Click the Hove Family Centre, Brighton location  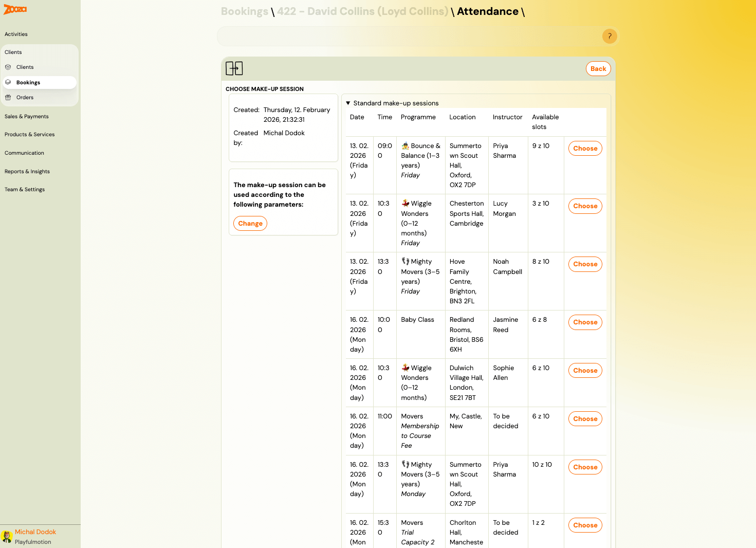pos(463,281)
